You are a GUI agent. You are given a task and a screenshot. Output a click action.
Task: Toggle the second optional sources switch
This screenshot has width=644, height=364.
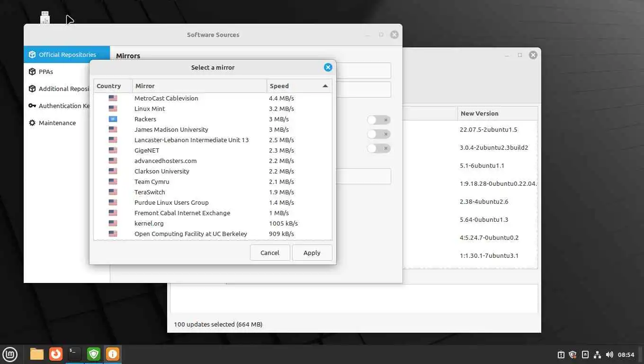[x=379, y=134]
